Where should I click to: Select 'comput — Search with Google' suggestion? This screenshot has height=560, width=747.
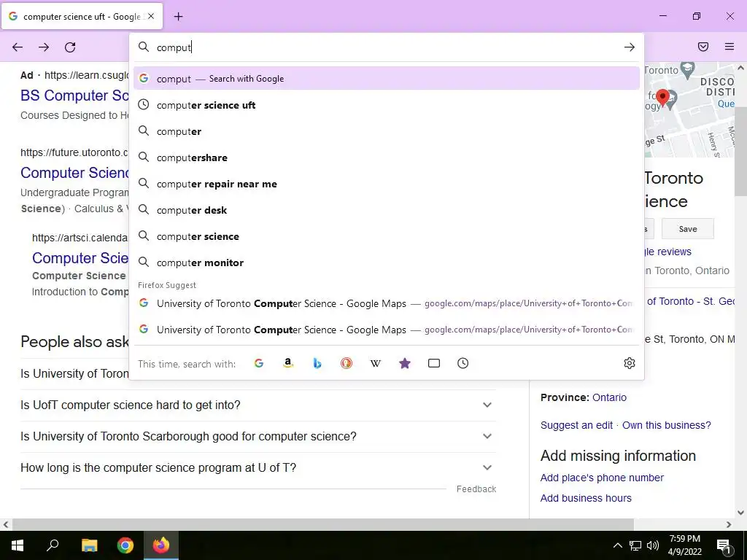387,79
